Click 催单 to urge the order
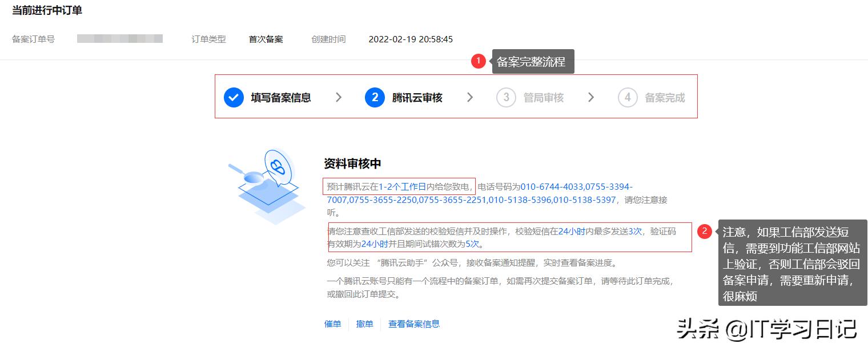 click(332, 324)
